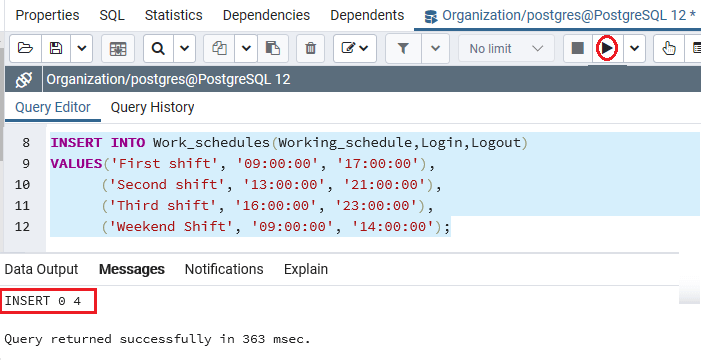Click the Delete trash can icon
This screenshot has width=701, height=360.
[x=311, y=48]
